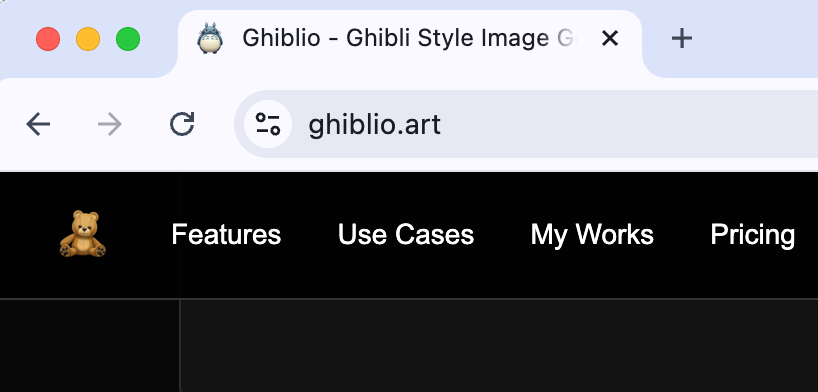The height and width of the screenshot is (392, 818).
Task: Open the site information icon in address bar
Action: pos(268,124)
